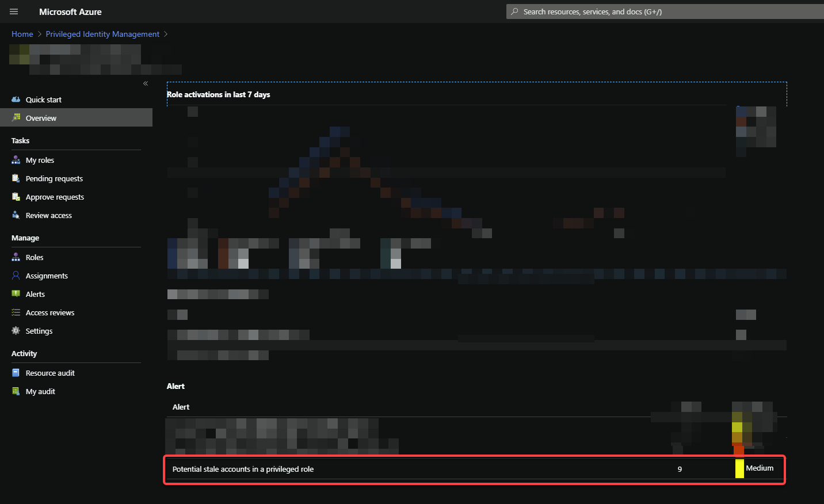Click the Approve requests icon

coord(16,197)
